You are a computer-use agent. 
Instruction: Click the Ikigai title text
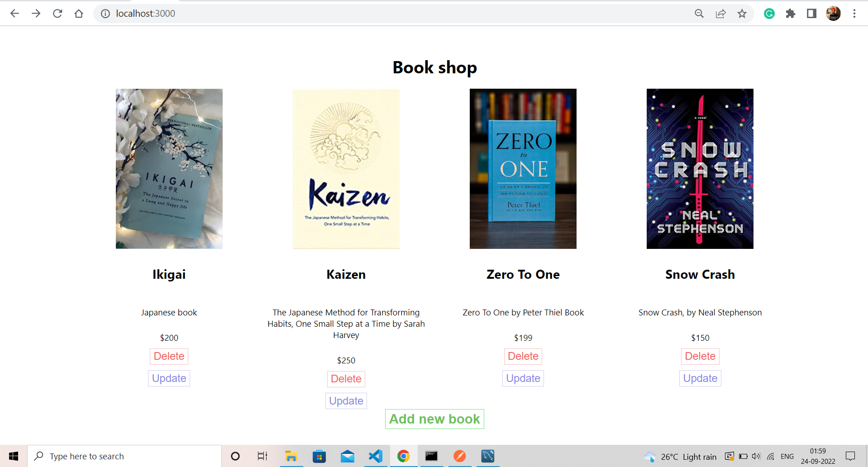pyautogui.click(x=169, y=274)
